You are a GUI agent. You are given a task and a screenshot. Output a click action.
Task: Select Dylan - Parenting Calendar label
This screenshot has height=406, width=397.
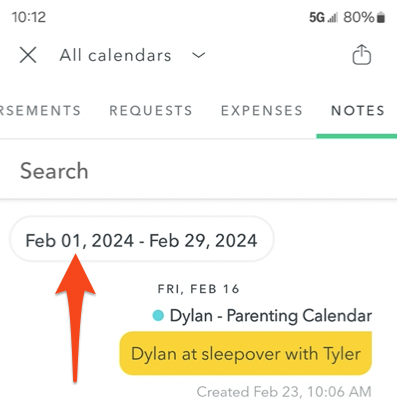click(271, 315)
